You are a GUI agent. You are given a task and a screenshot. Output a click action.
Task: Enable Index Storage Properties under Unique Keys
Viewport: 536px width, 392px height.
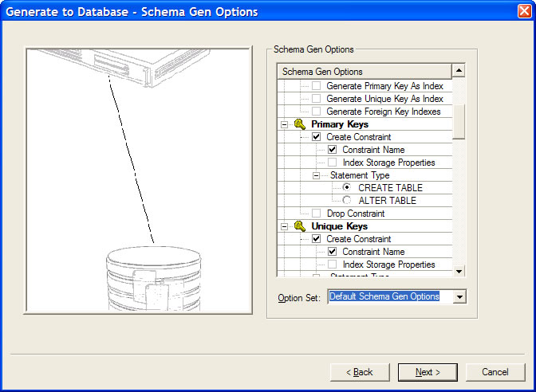[x=333, y=265]
